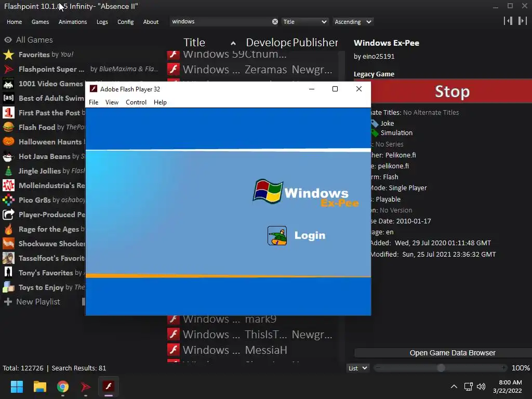Select the Windows row by mark9
The height and width of the screenshot is (399, 532).
(x=252, y=319)
